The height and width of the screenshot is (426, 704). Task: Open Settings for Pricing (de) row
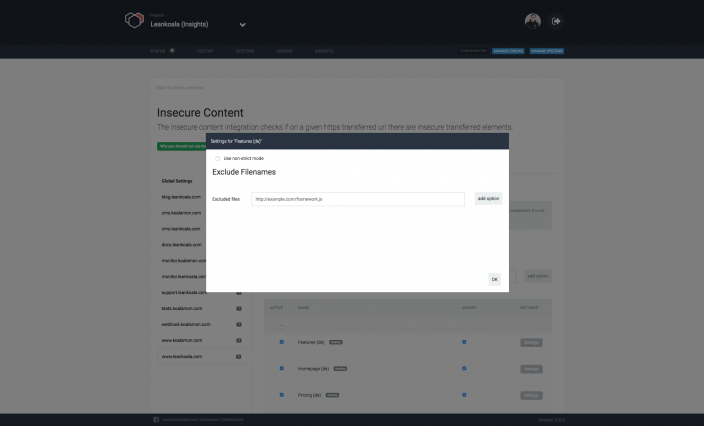click(x=531, y=395)
